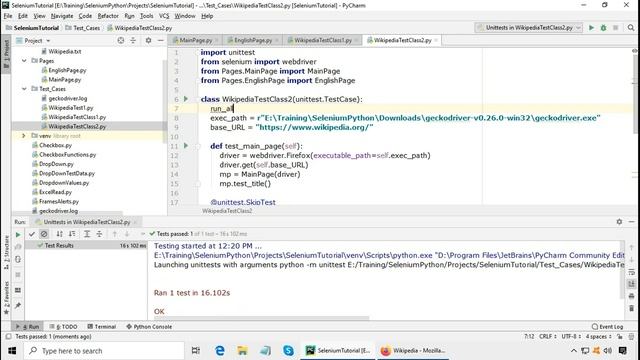
Task: Open the VCS menu
Action: (x=164, y=16)
